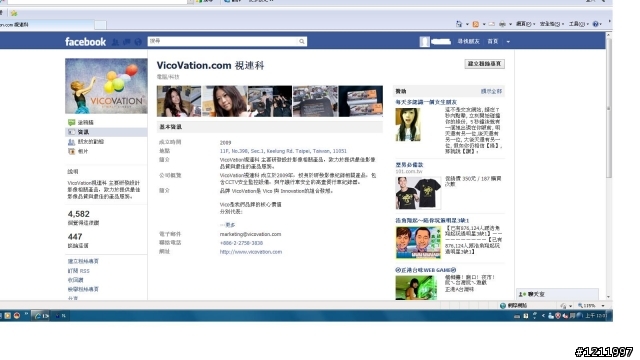This screenshot has width=640, height=360.
Task: Open the ad image of girl with long hair
Action: pyautogui.click(x=407, y=124)
